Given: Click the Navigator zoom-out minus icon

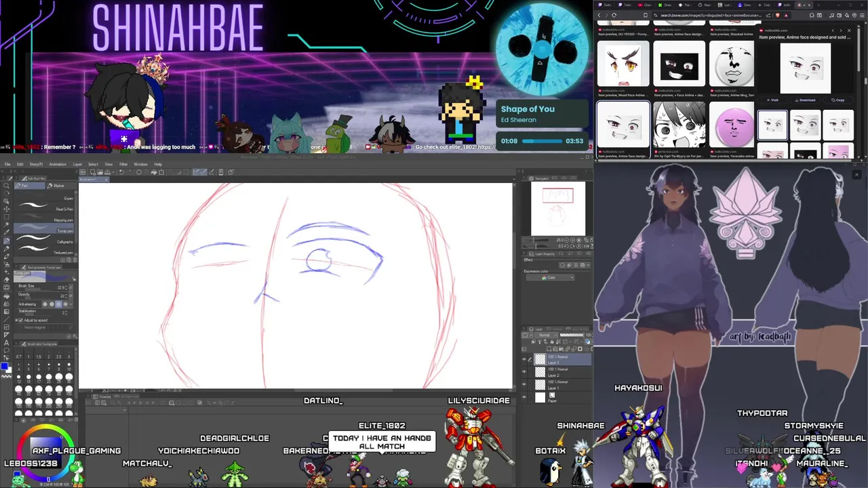Looking at the screenshot, I should coord(567,240).
